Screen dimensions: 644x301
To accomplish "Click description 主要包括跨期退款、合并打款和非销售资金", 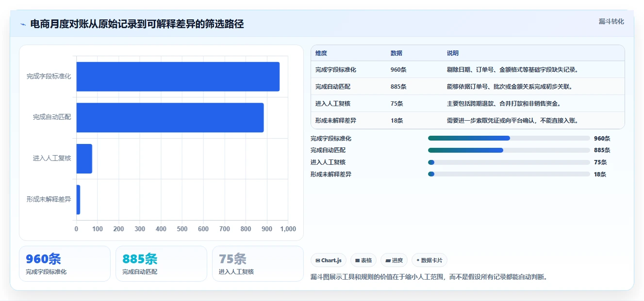I will (x=504, y=104).
